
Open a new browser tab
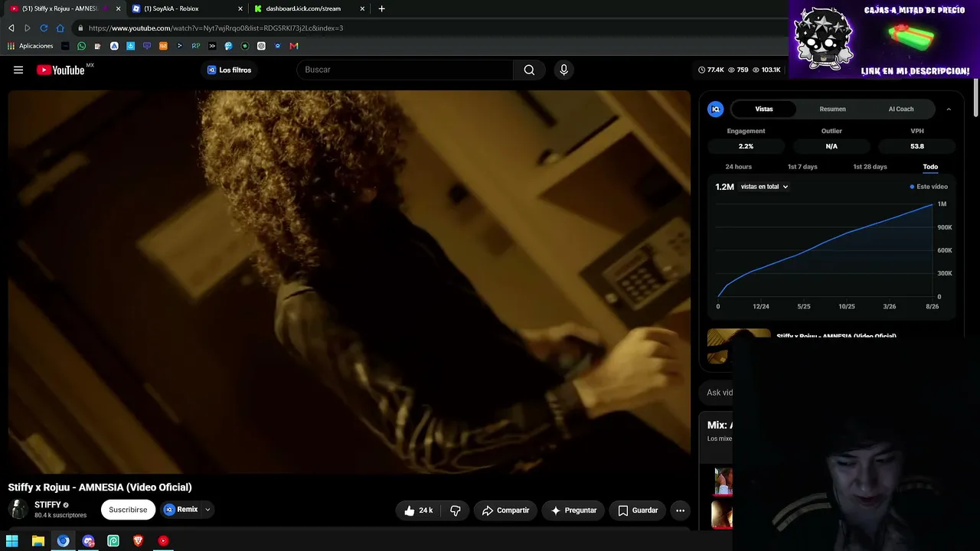tap(381, 8)
